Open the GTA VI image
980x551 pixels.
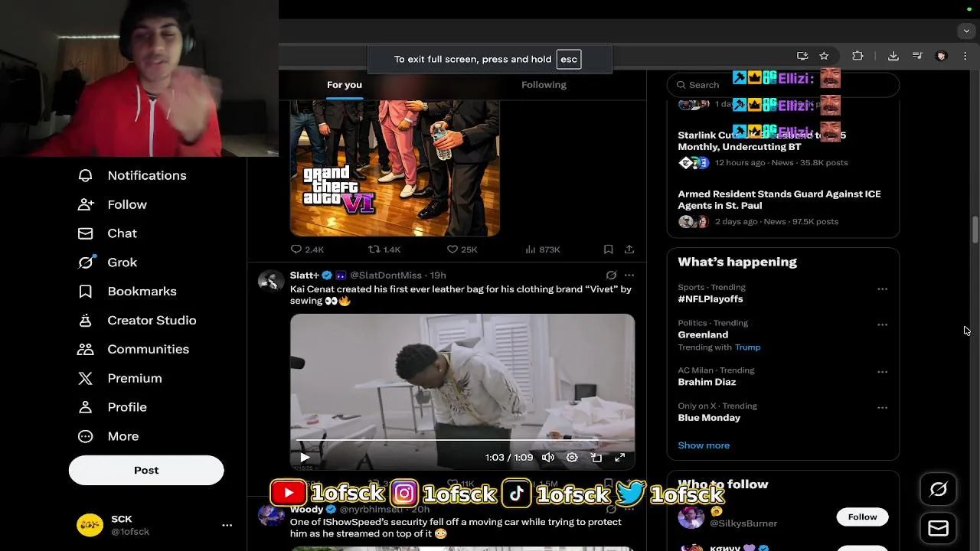(395, 168)
